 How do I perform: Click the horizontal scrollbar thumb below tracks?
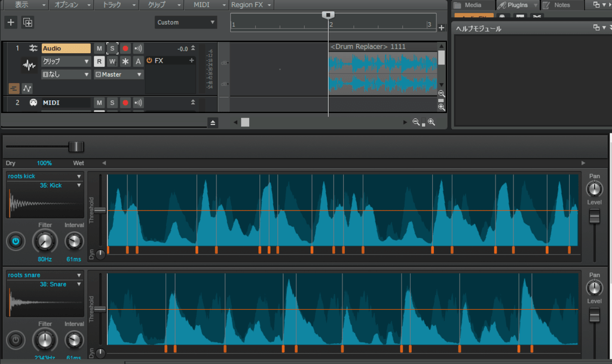click(245, 122)
